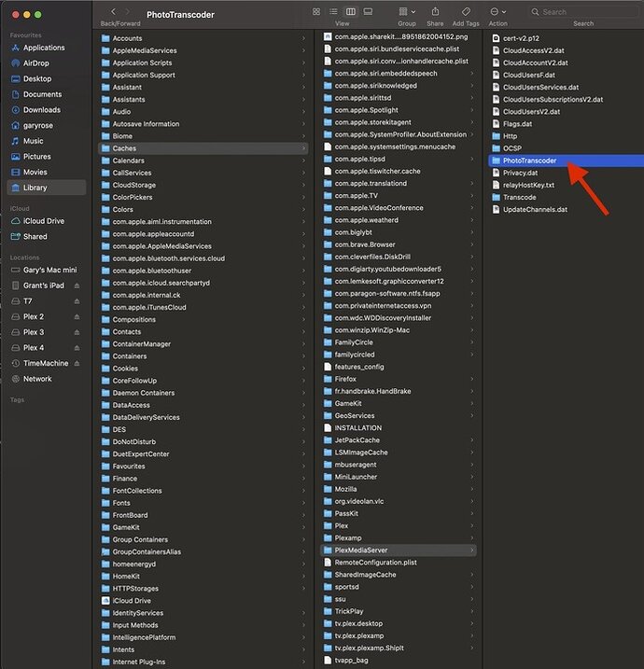Switch to gallery view in toolbar
The image size is (644, 669).
(x=368, y=12)
